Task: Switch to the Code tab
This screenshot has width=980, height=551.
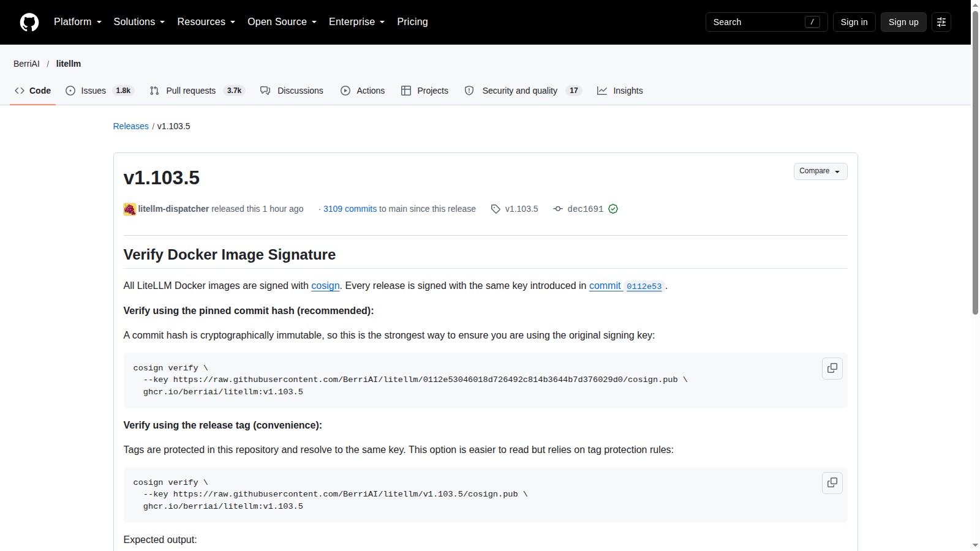Action: click(x=33, y=91)
